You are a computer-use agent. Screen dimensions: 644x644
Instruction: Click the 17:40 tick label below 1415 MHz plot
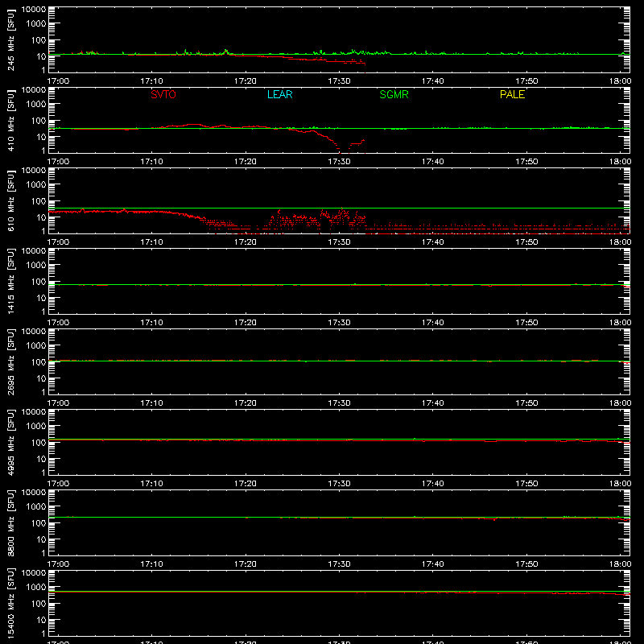click(x=432, y=323)
